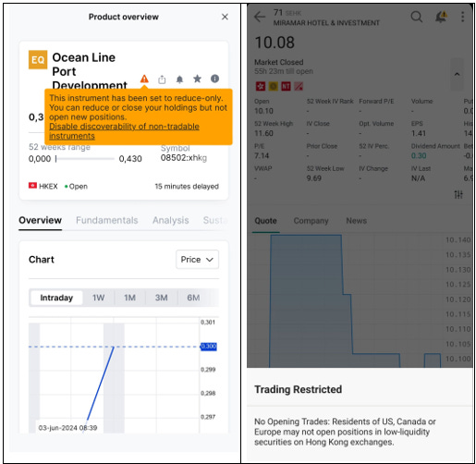Screen dimensions: 476x464
Task: Open quote field settings sliders icon
Action: pyautogui.click(x=458, y=194)
